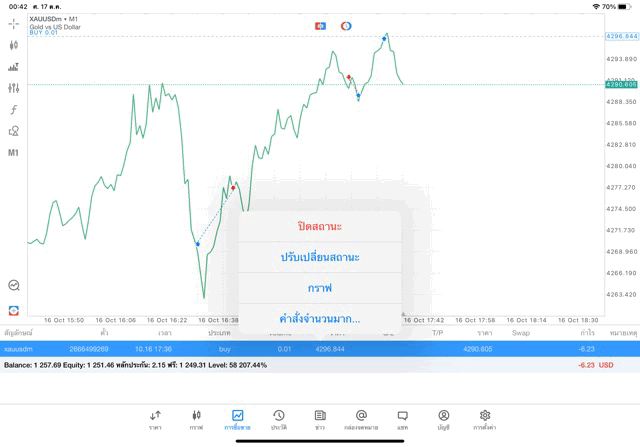This screenshot has width=640, height=447.
Task: Click the zoom magnifier icon on the chart
Action: pyautogui.click(x=14, y=285)
